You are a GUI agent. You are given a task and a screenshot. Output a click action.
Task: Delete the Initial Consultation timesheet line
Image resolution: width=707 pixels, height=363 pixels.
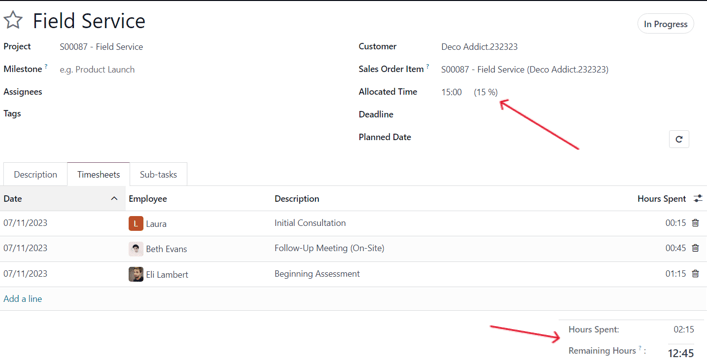695,223
